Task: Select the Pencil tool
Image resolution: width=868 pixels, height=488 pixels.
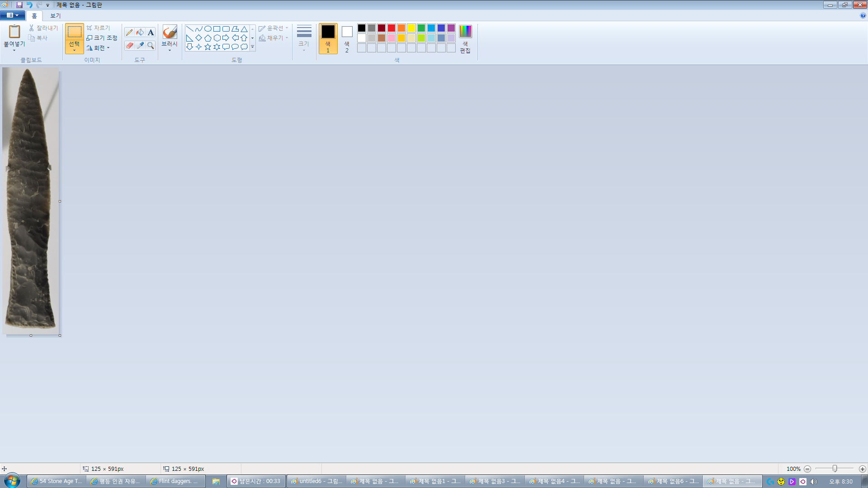Action: 129,33
